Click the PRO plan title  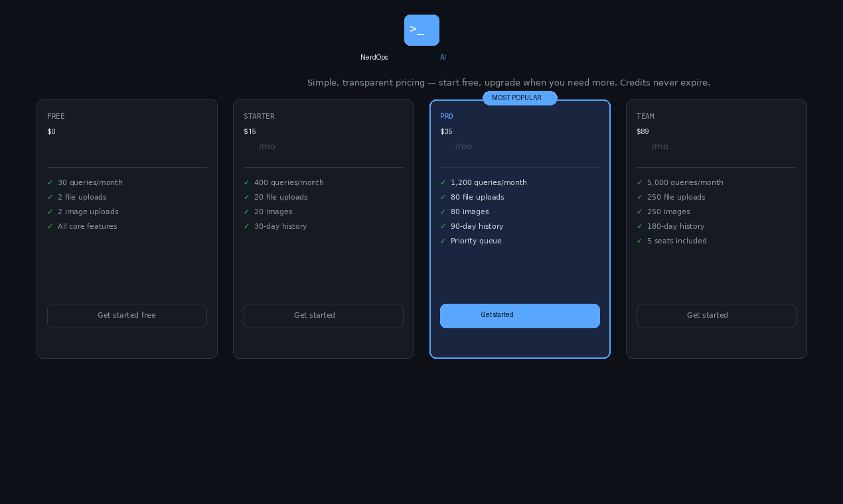click(446, 116)
